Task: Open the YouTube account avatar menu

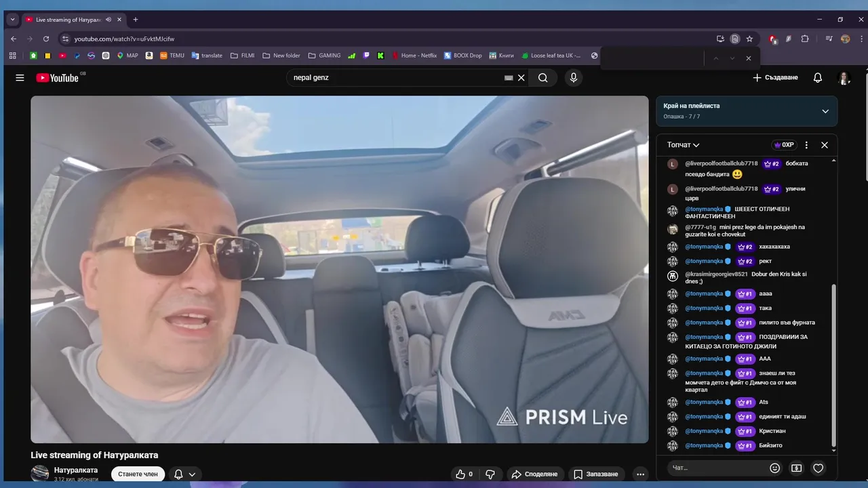Action: coord(844,78)
